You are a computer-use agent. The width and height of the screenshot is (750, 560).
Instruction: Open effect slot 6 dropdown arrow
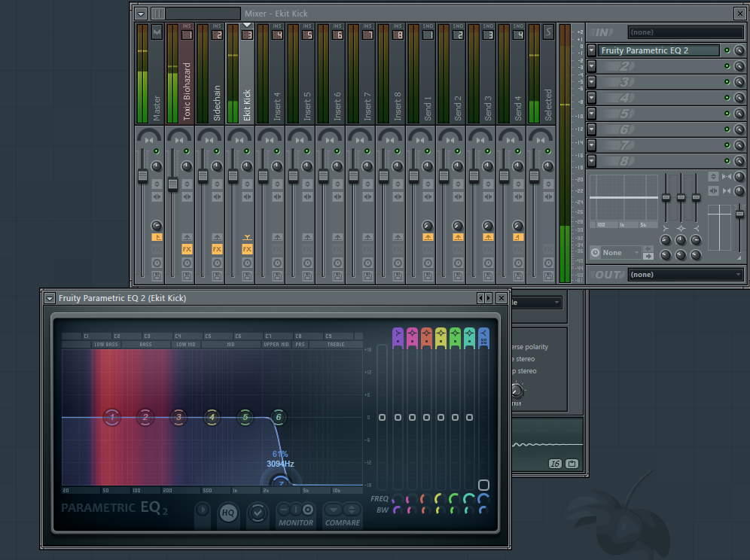coord(592,129)
